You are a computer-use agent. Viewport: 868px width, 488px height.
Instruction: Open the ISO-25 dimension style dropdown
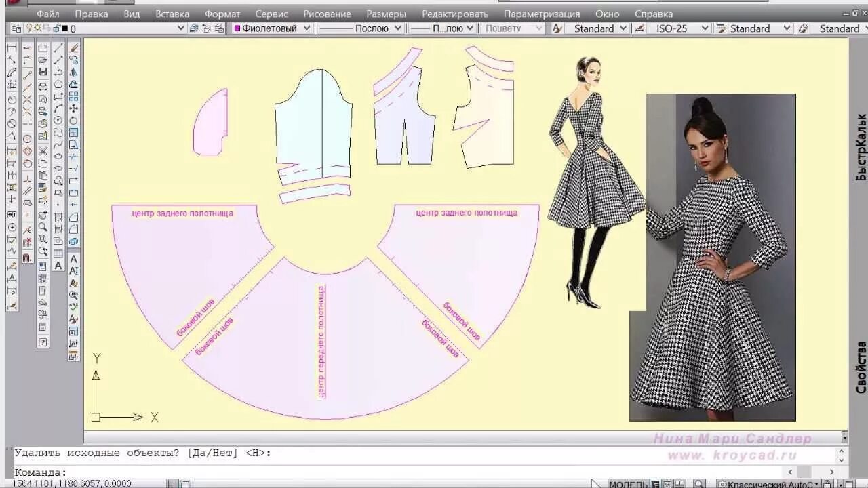[x=705, y=28]
